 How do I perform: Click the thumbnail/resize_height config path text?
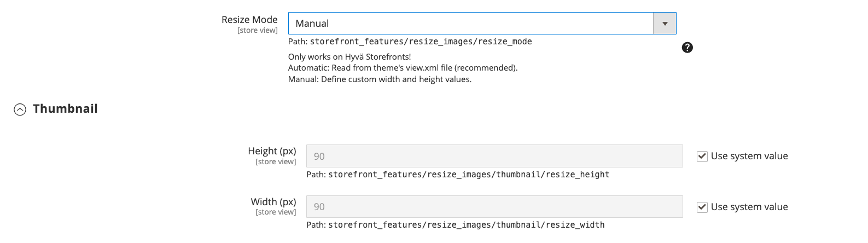[x=468, y=175]
